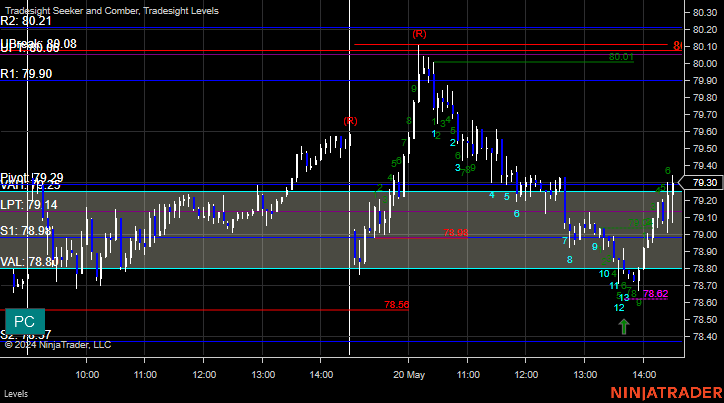This screenshot has width=724, height=403.
Task: Click the cyan count 12 marker
Action: tap(619, 308)
